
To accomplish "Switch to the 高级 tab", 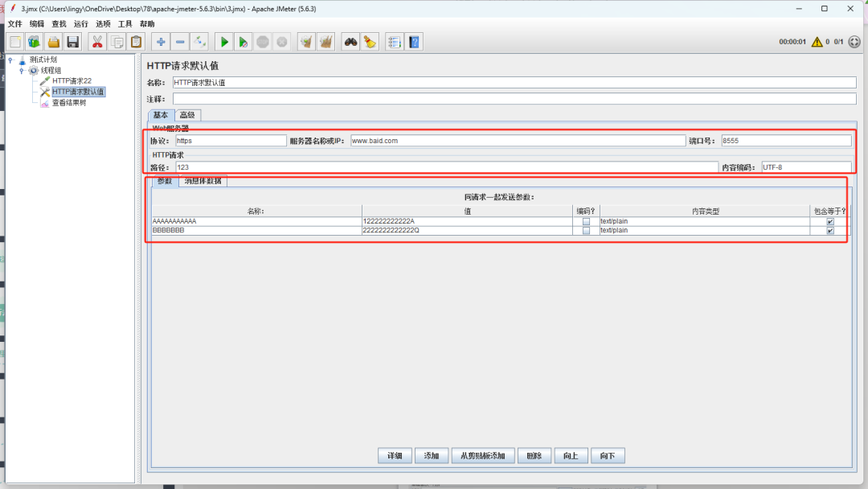I will (x=187, y=115).
